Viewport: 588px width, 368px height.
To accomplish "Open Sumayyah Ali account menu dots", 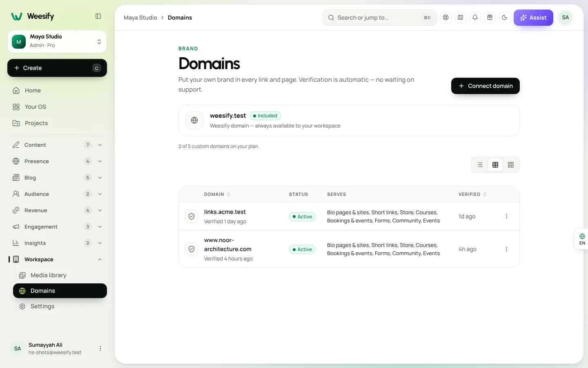I will [100, 348].
